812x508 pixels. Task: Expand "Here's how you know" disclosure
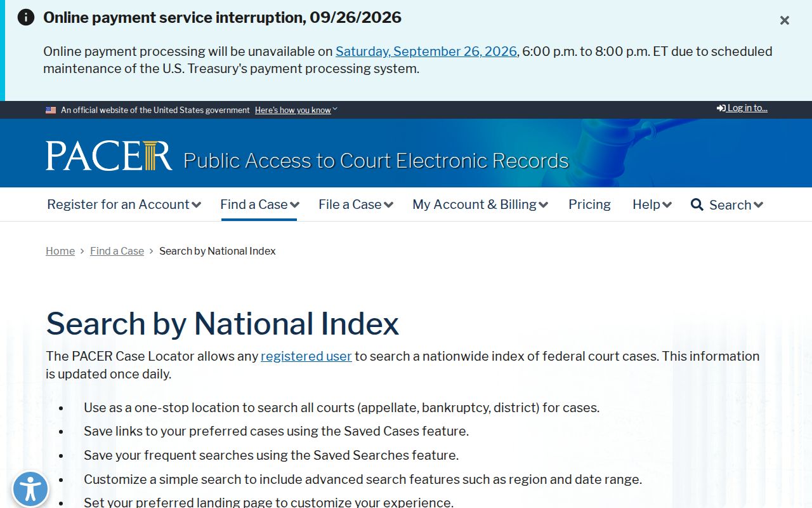pyautogui.click(x=296, y=110)
